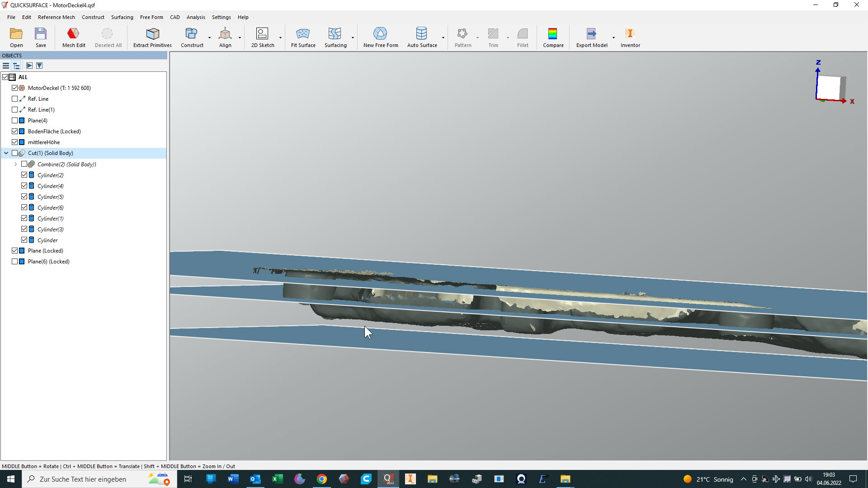The height and width of the screenshot is (488, 868).
Task: Open Chrome from the taskbar
Action: (321, 479)
